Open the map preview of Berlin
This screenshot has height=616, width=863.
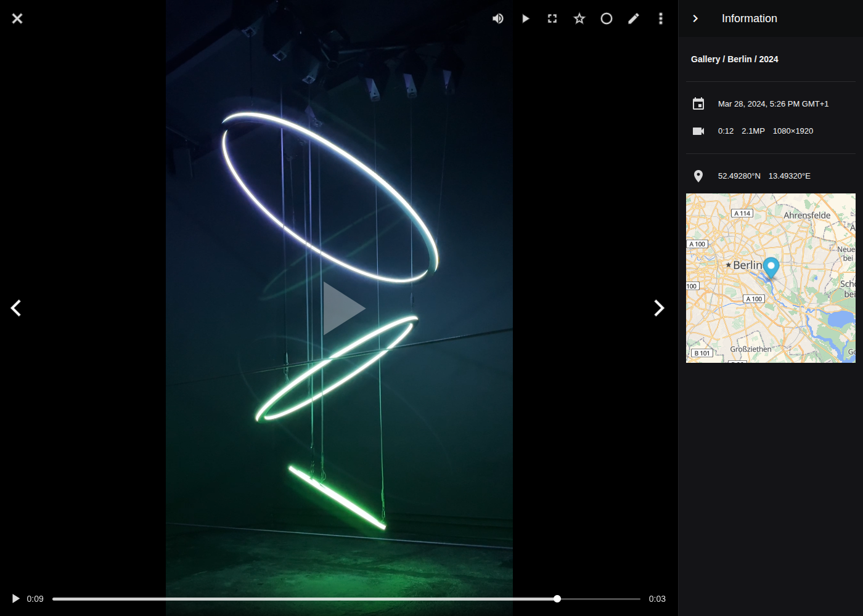(x=771, y=278)
